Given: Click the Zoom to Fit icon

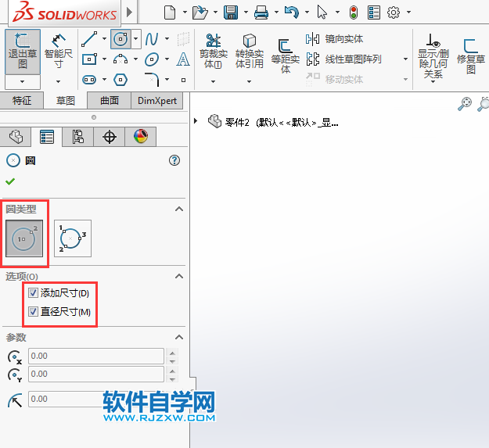Looking at the screenshot, I should (x=465, y=104).
